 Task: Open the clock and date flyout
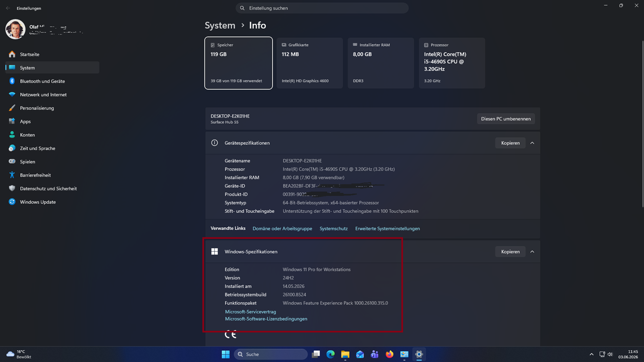(628, 354)
